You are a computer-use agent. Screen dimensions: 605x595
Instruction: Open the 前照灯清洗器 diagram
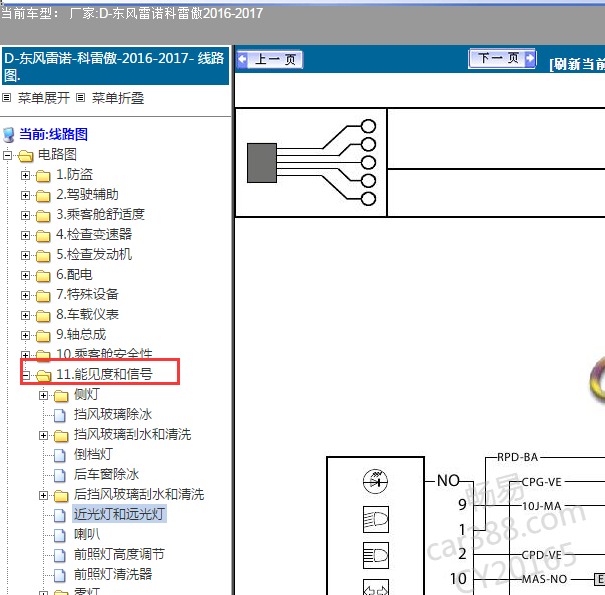[x=113, y=574]
